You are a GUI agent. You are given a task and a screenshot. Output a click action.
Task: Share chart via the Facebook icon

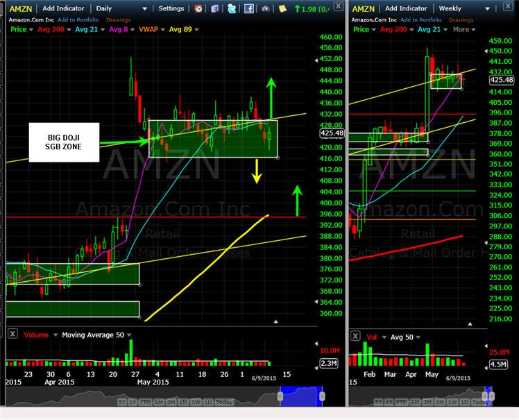click(x=249, y=8)
